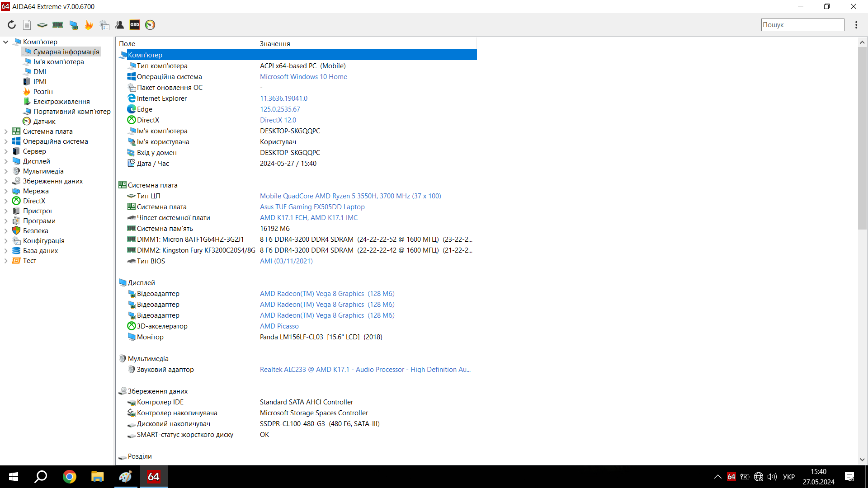Select the Розгін tree item

pyautogui.click(x=42, y=92)
